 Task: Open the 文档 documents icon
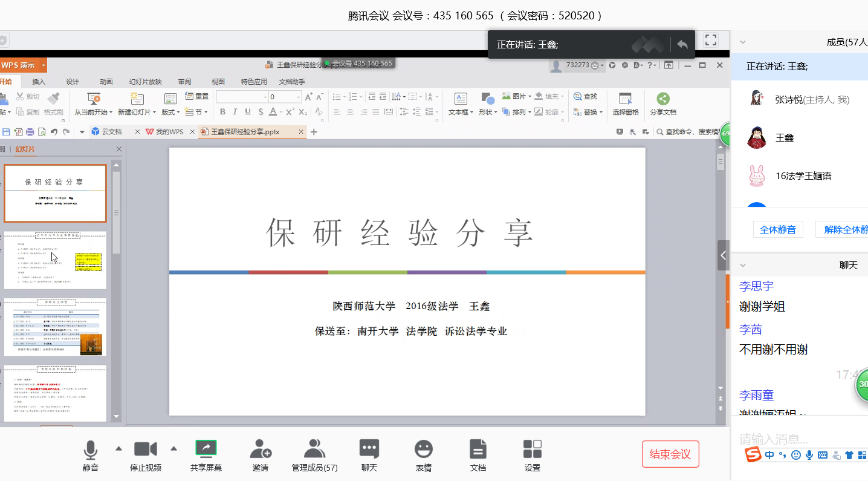(478, 449)
